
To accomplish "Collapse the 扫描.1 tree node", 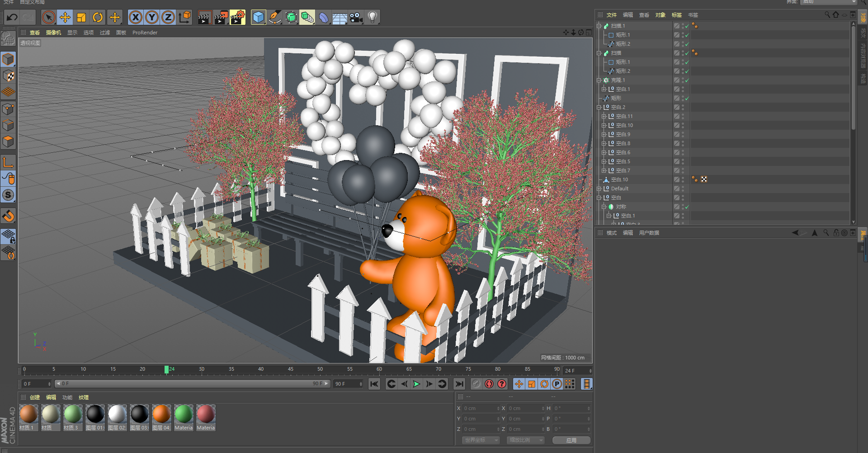I will click(x=599, y=26).
